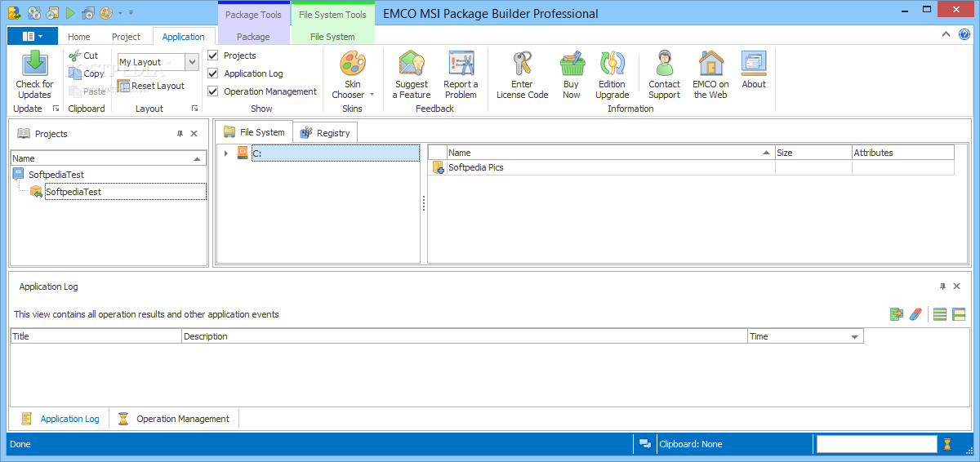Image resolution: width=980 pixels, height=462 pixels.
Task: Click Suggest a Feature icon
Action: tap(412, 63)
